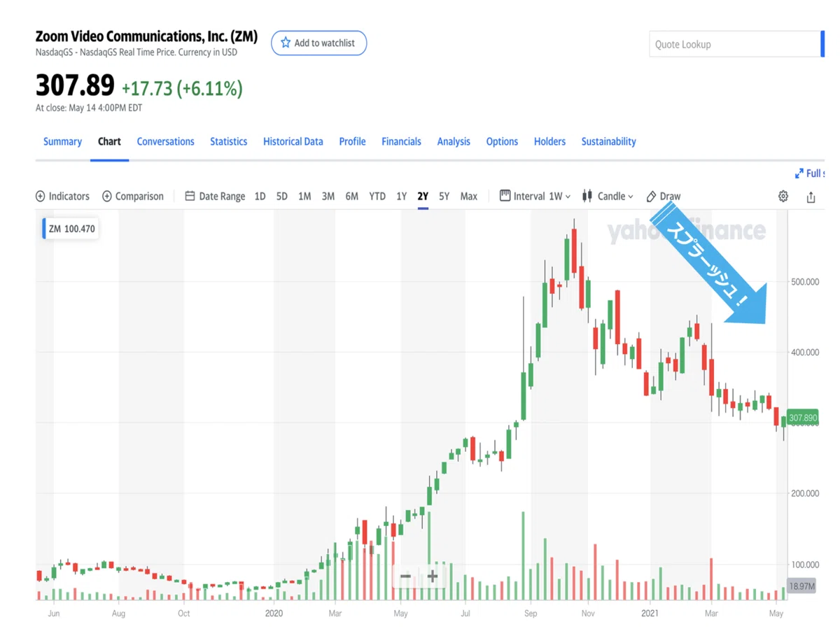The height and width of the screenshot is (638, 840).
Task: Click the 2021 date axis label
Action: (x=650, y=614)
